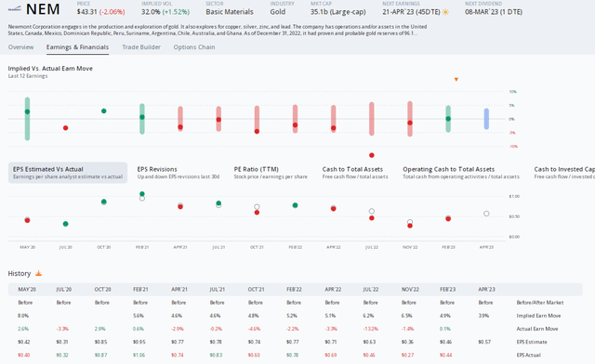Click the FEB'21 green EPS actual dot

click(x=142, y=194)
